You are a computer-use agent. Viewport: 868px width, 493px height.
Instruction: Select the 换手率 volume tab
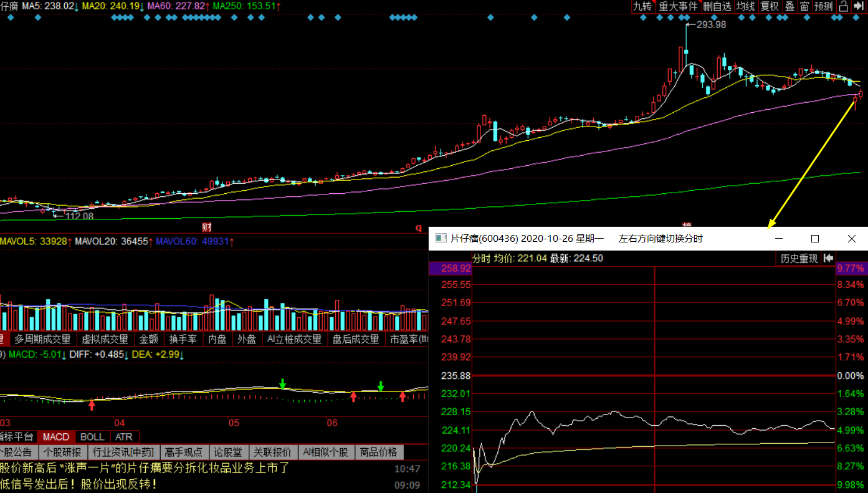(183, 339)
